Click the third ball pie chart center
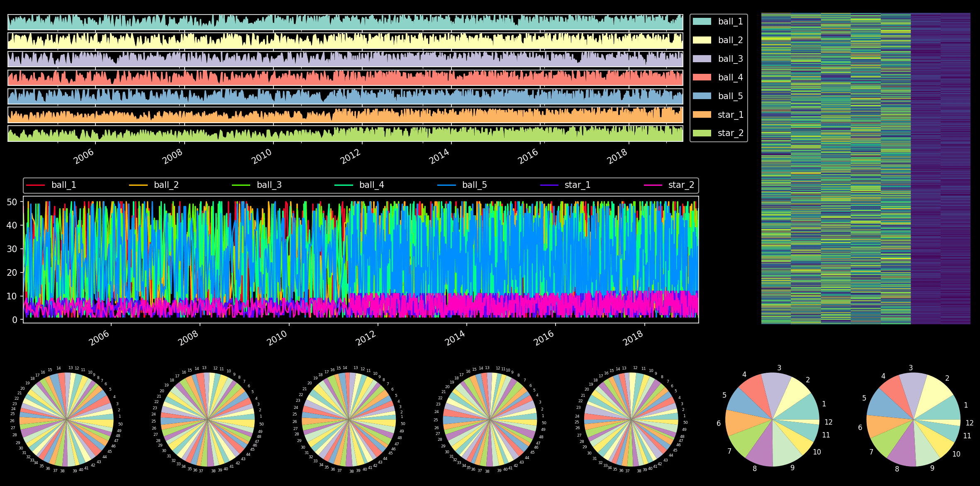 (x=349, y=420)
